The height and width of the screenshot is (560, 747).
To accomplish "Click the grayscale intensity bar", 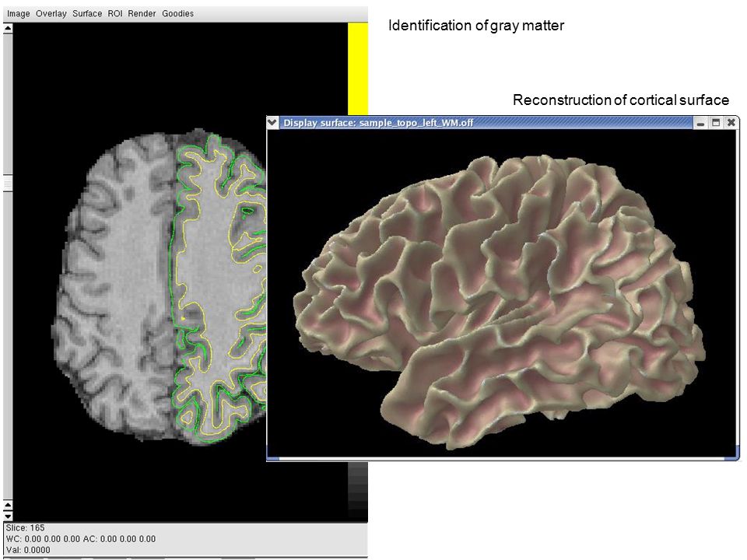I will 358,491.
